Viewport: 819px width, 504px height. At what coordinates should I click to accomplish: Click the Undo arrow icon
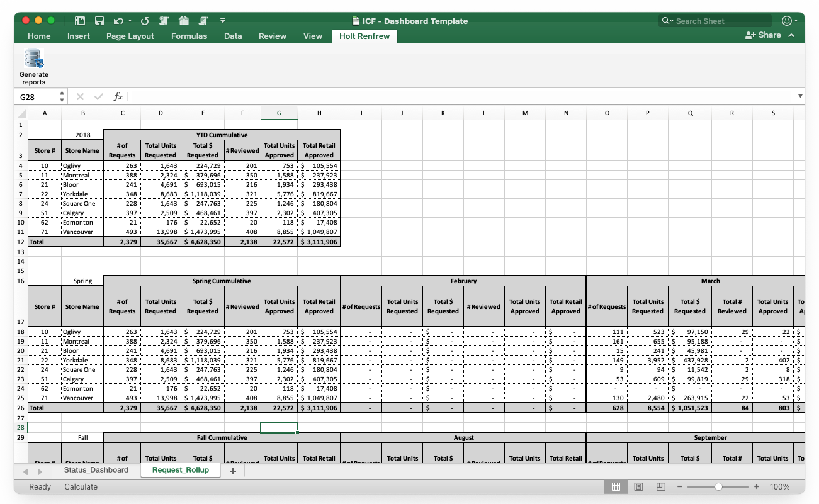[x=118, y=21]
